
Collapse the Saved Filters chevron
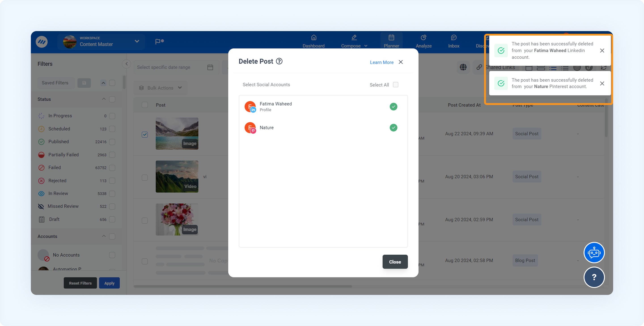[x=103, y=83]
